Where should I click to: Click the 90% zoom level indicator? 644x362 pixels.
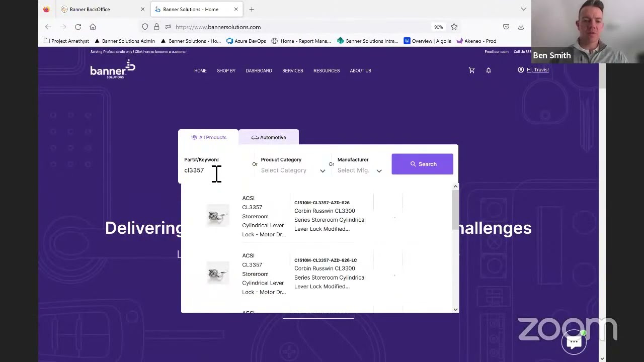coord(438,27)
